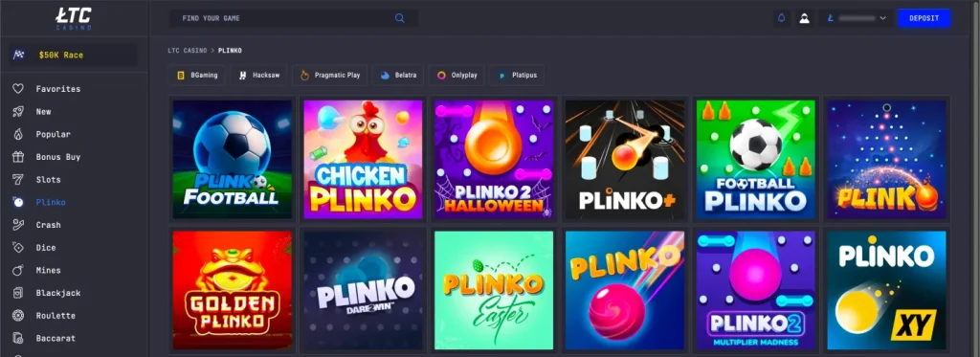The height and width of the screenshot is (357, 980).
Task: Open the user profile icon
Action: tap(804, 18)
